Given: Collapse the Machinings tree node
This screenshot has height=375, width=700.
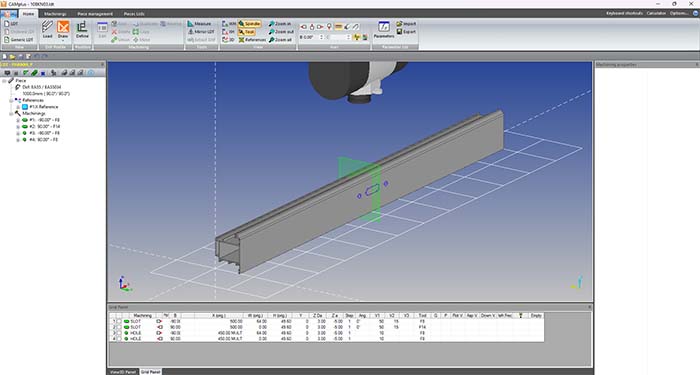Looking at the screenshot, I should [11, 113].
